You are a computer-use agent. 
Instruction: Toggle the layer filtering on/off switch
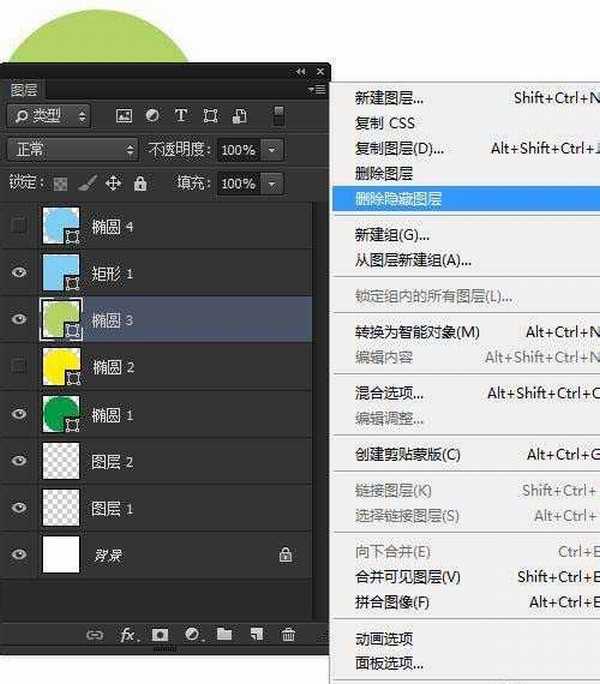point(278,116)
